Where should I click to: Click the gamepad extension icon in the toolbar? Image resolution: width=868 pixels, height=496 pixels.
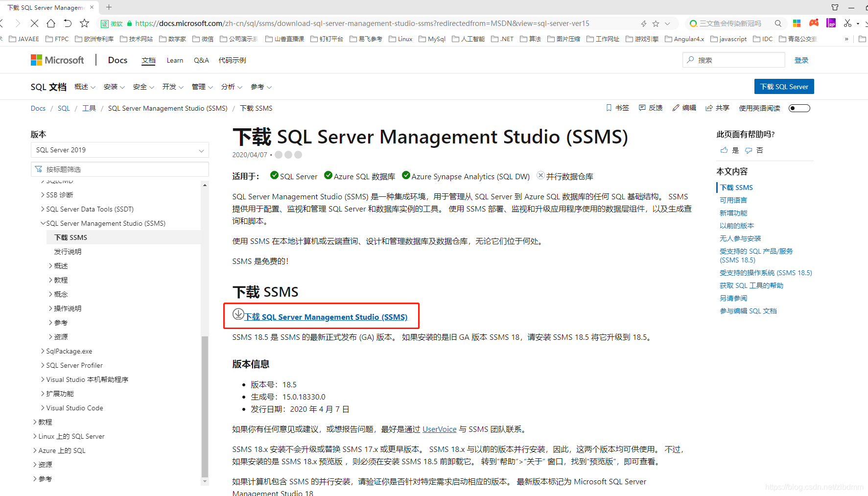(x=814, y=23)
